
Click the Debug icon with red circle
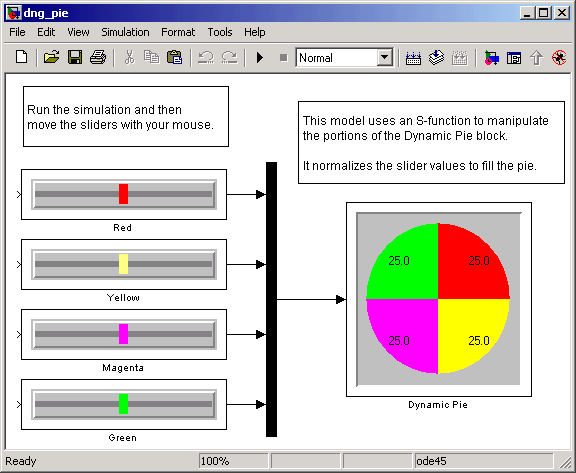(x=559, y=58)
